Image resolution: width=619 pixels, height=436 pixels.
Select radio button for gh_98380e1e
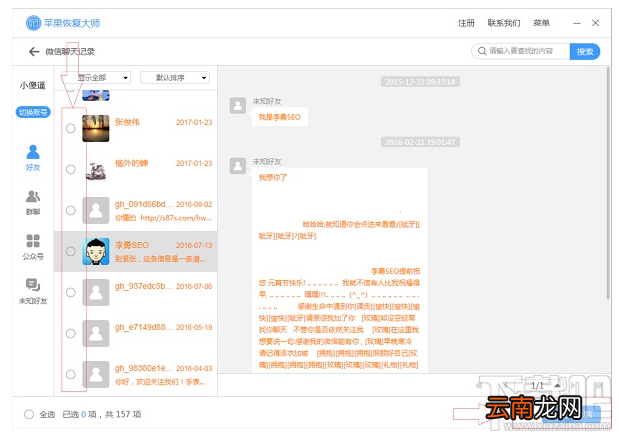(x=71, y=374)
